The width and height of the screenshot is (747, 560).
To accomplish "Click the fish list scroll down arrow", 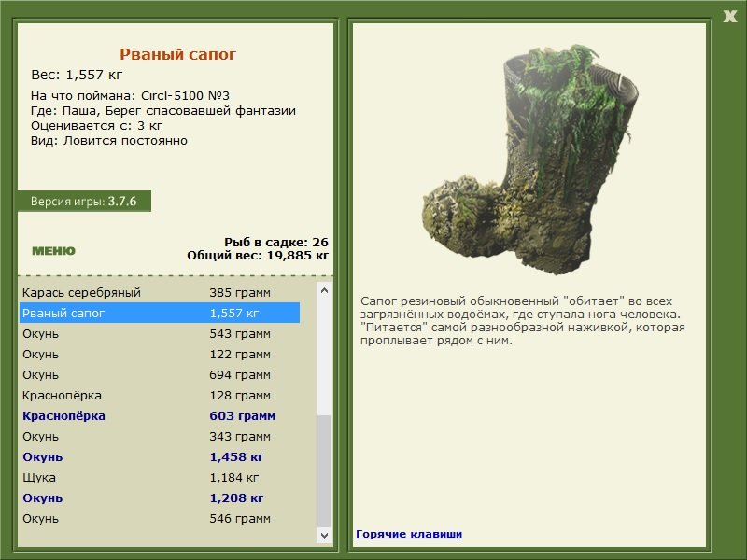I will pyautogui.click(x=324, y=535).
